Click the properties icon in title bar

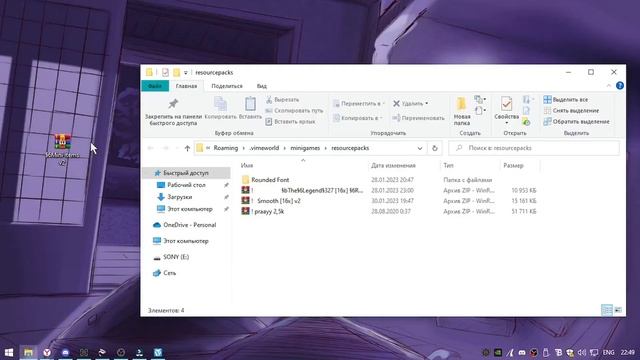coord(165,72)
